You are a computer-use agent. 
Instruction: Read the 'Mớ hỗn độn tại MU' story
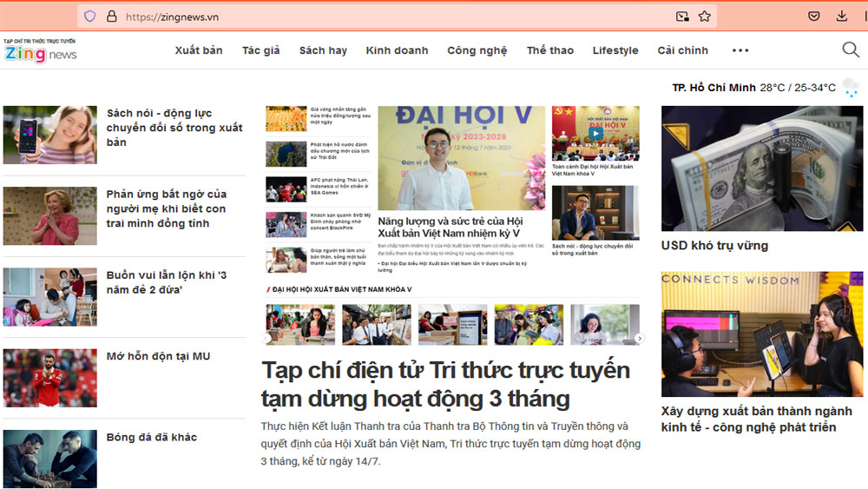(158, 356)
